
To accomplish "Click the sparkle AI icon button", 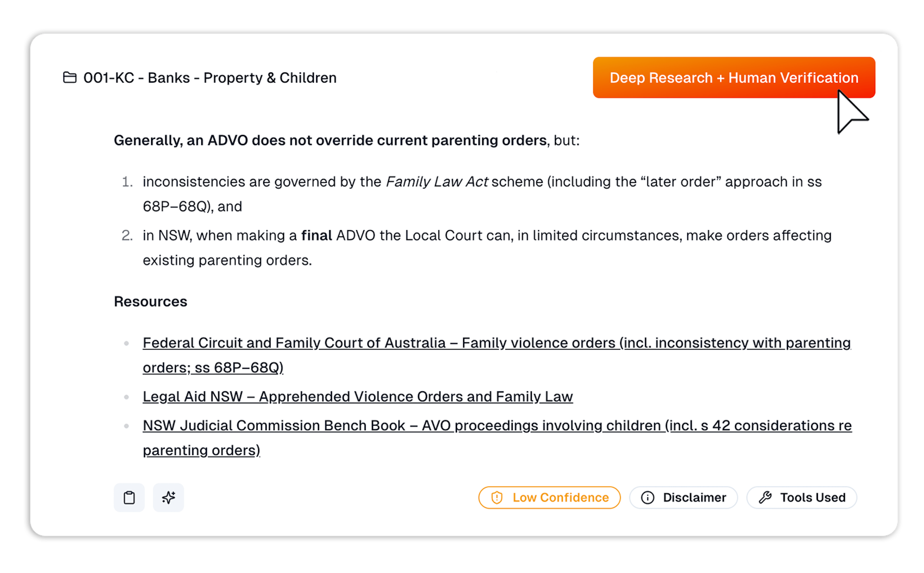I will pyautogui.click(x=168, y=498).
